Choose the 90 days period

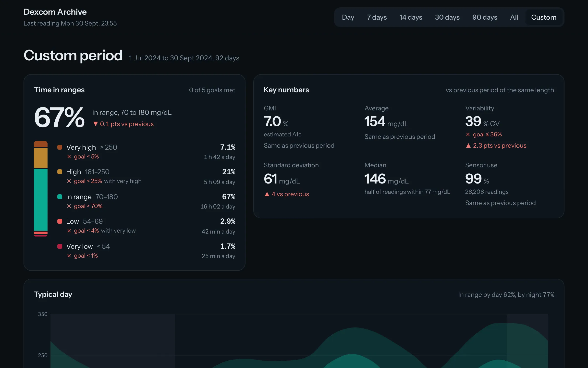pos(485,17)
